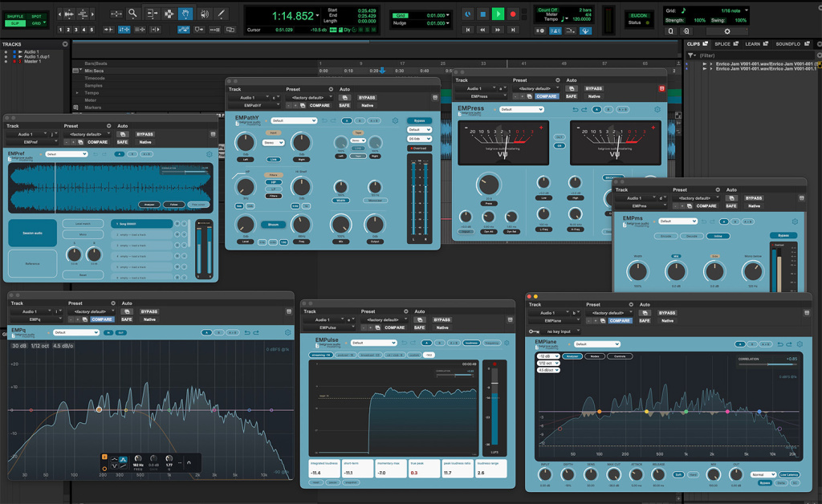Open EMPlane settings gear icon

point(800,344)
